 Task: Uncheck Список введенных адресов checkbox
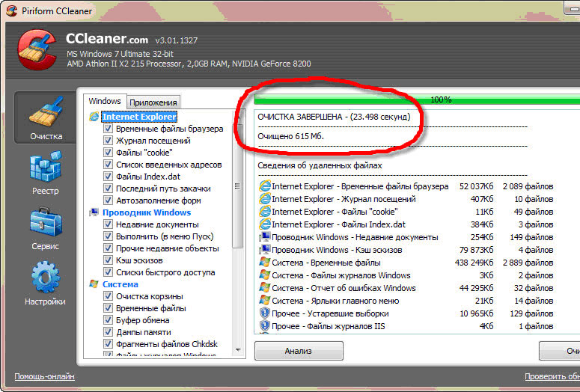(108, 164)
